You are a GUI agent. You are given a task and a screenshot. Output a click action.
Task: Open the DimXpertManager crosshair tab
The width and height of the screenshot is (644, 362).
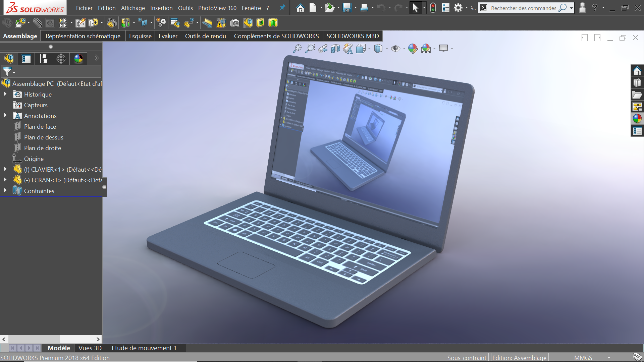(x=61, y=59)
